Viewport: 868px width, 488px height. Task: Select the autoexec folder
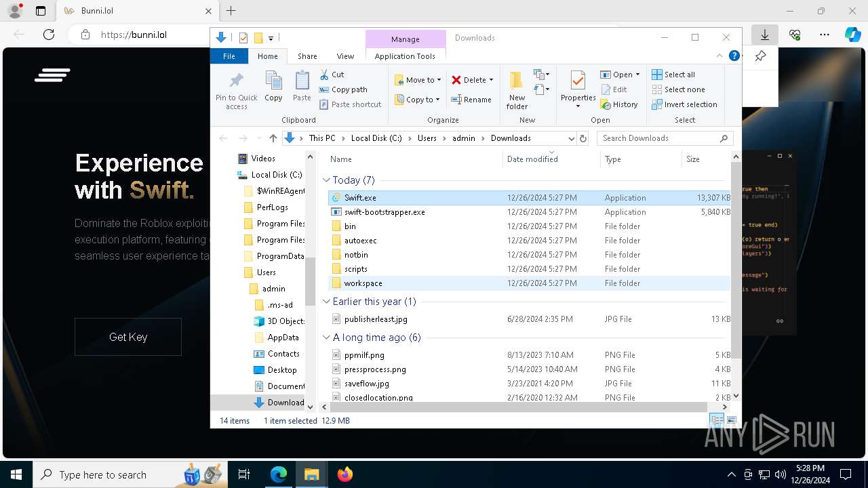(530, 241)
